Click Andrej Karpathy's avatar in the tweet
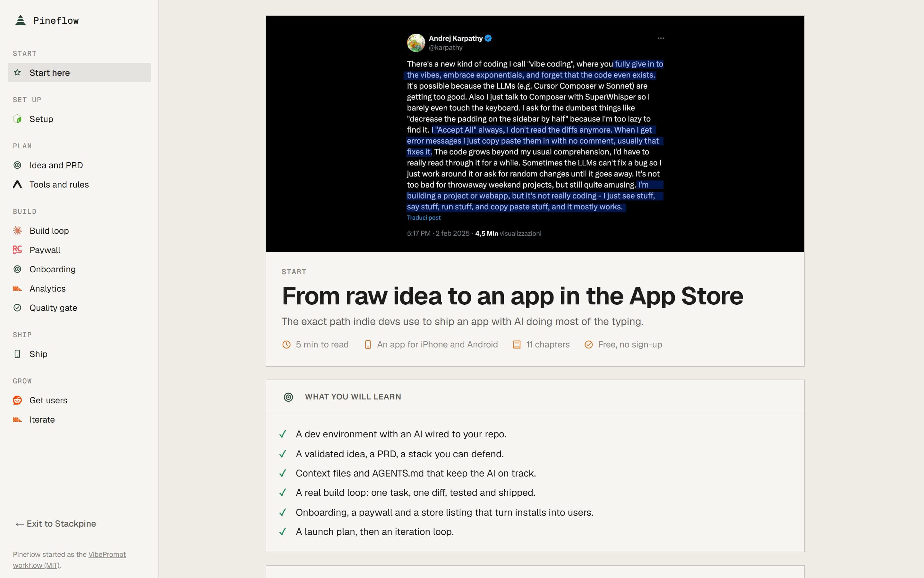 pyautogui.click(x=416, y=43)
